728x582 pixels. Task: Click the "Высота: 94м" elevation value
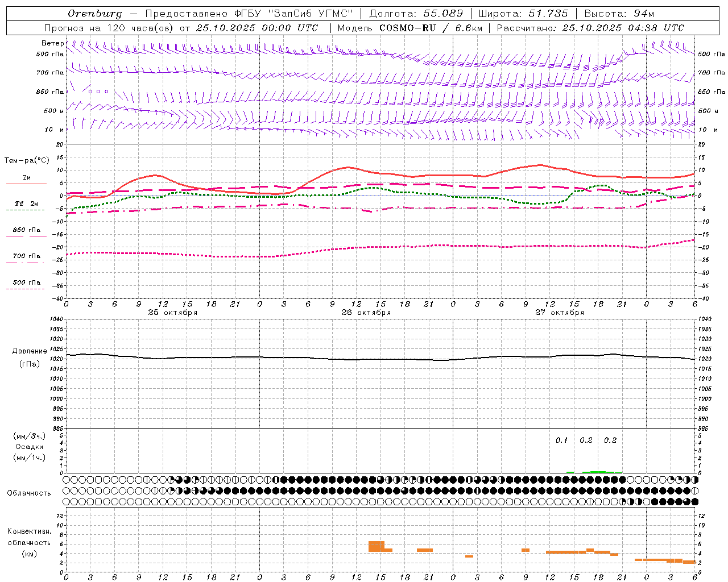coord(619,14)
